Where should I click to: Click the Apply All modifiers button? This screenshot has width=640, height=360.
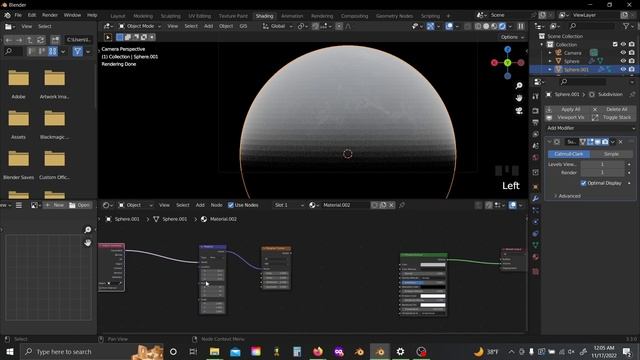(566, 109)
